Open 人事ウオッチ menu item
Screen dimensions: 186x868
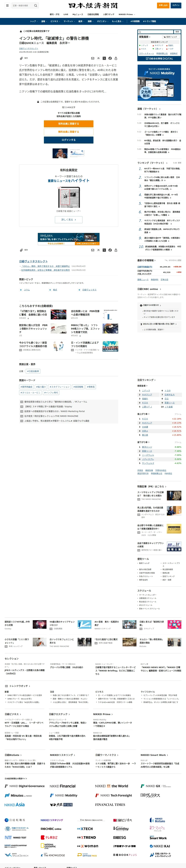109,14
